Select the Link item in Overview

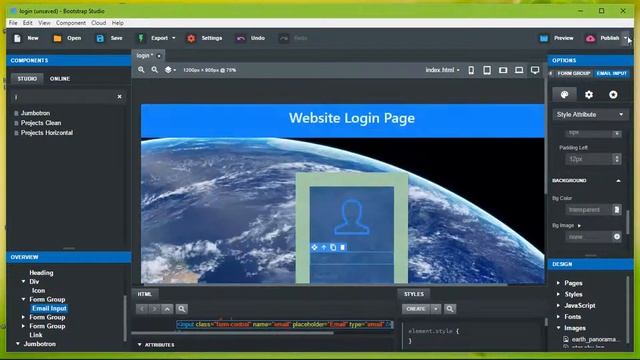pos(36,335)
